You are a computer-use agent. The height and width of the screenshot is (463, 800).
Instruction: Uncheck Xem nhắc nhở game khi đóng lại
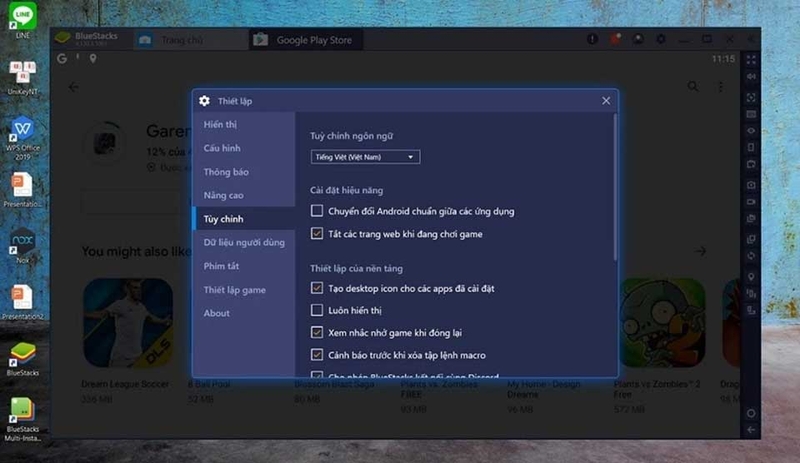coord(317,332)
